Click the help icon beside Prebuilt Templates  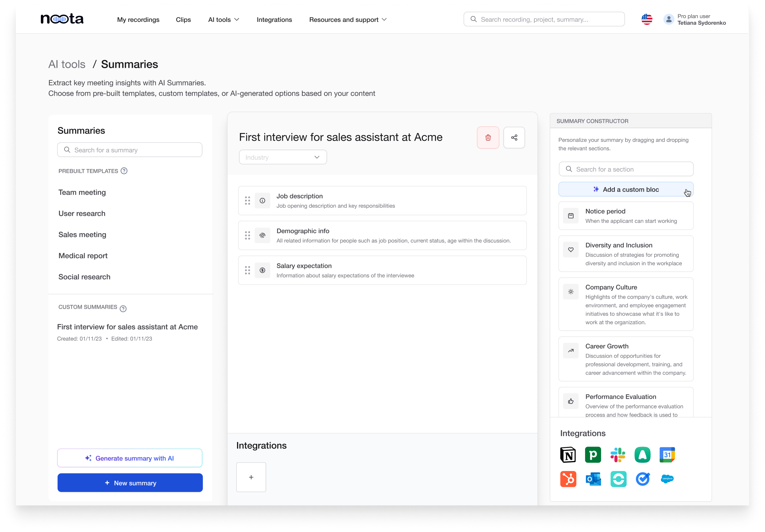click(124, 171)
